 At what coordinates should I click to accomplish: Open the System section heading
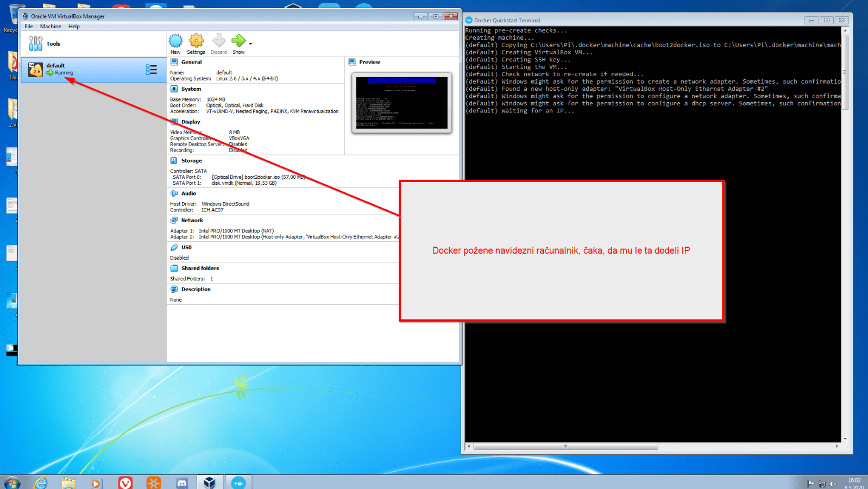191,89
